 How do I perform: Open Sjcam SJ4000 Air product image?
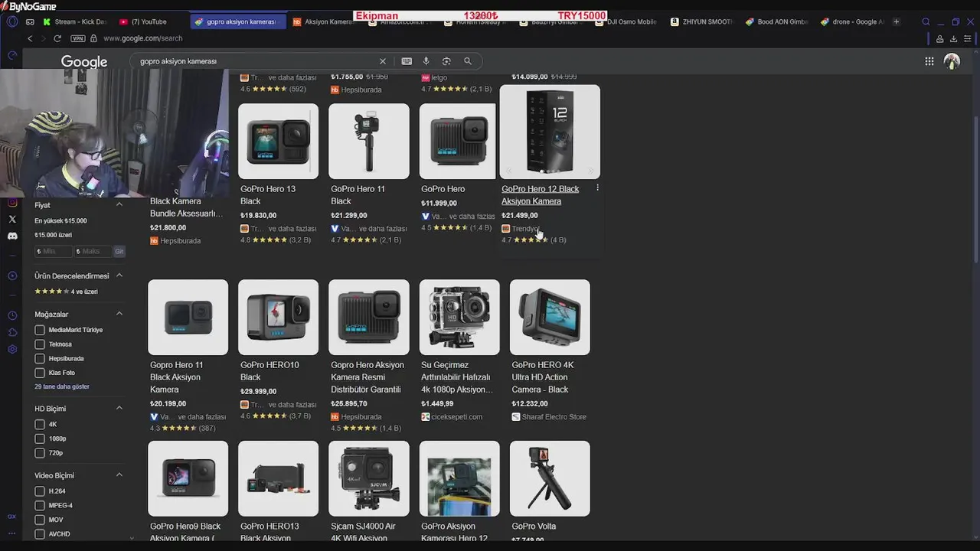[368, 478]
